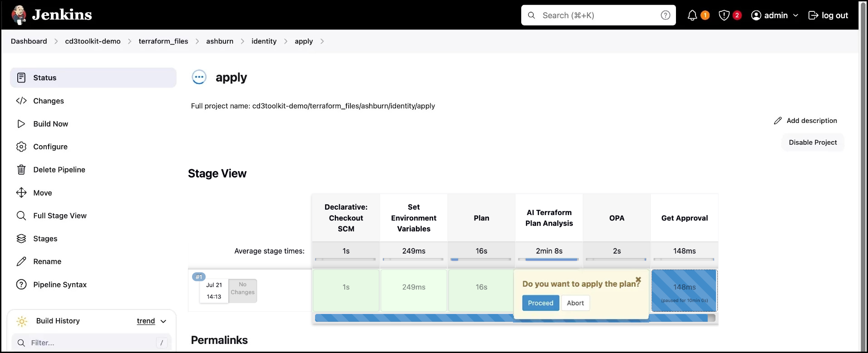The width and height of the screenshot is (868, 353).
Task: Click the Delete Pipeline trash icon
Action: click(21, 170)
